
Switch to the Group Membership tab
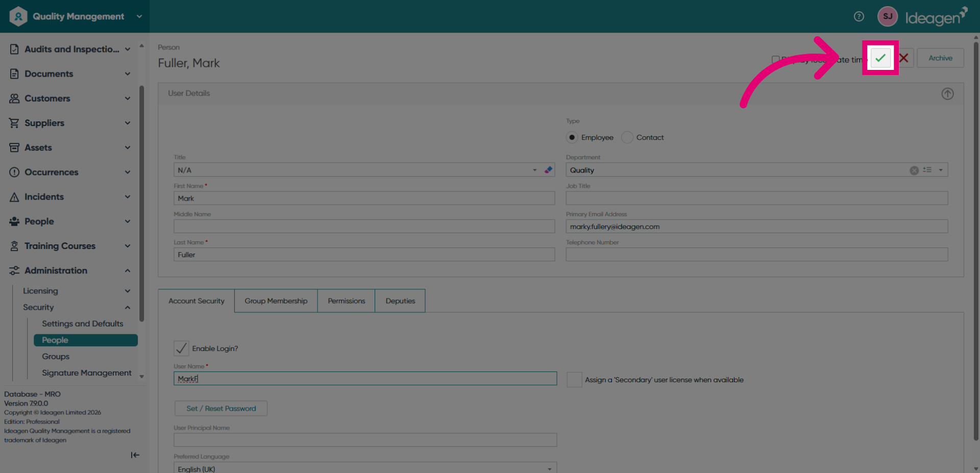276,301
